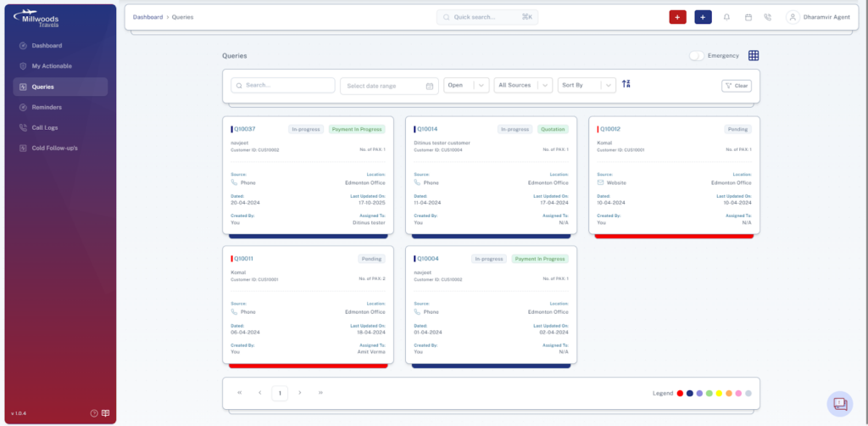Expand the Open status dropdown
Viewport: 868px width, 426px height.
pyautogui.click(x=466, y=86)
